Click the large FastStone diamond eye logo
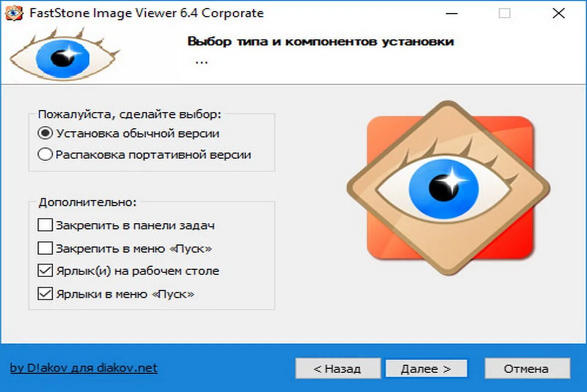 449,188
